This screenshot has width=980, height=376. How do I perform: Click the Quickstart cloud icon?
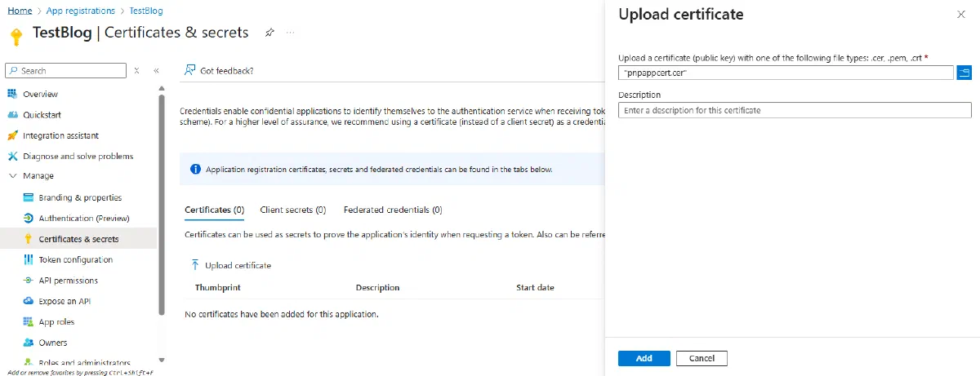pyautogui.click(x=12, y=115)
